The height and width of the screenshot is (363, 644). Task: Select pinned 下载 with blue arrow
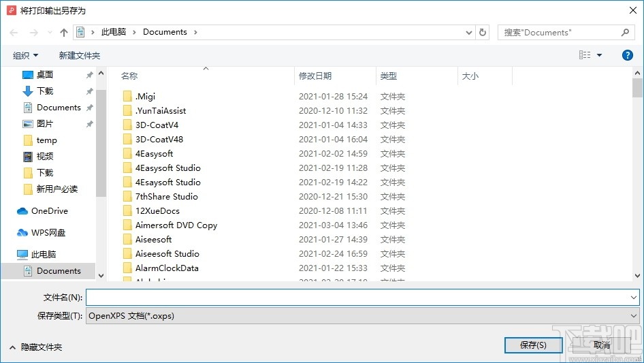click(44, 91)
